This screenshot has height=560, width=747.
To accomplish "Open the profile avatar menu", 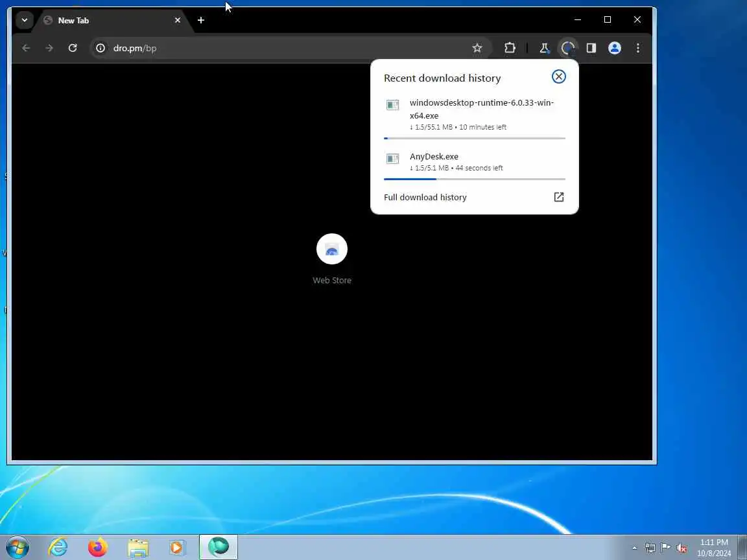I will 615,48.
